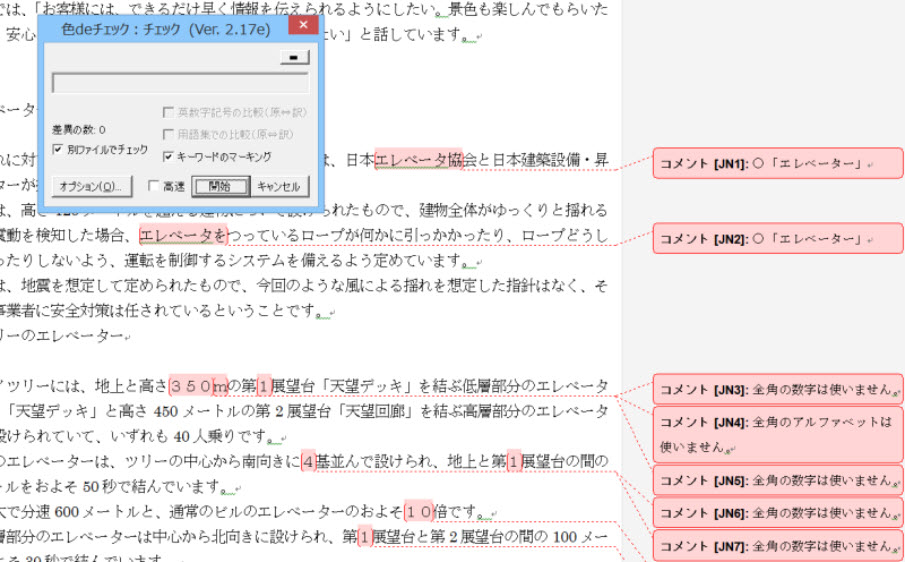The image size is (905, 562).
Task: Uncheck the キーワードのマーキング checkbox
Action: pos(168,156)
